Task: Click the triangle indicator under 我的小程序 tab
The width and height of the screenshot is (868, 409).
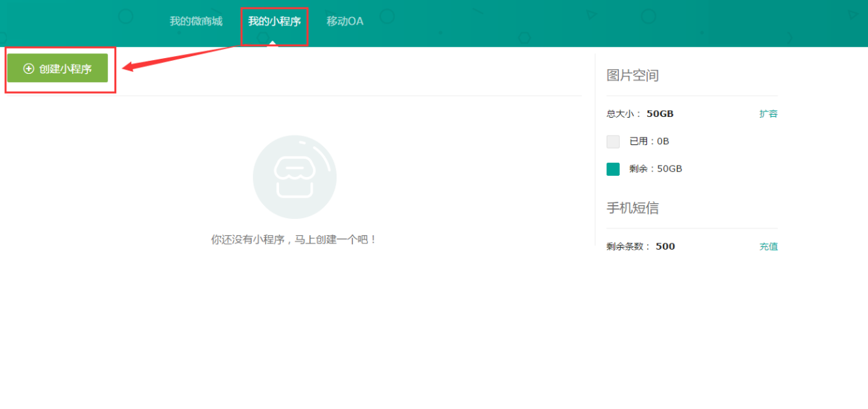Action: click(273, 43)
